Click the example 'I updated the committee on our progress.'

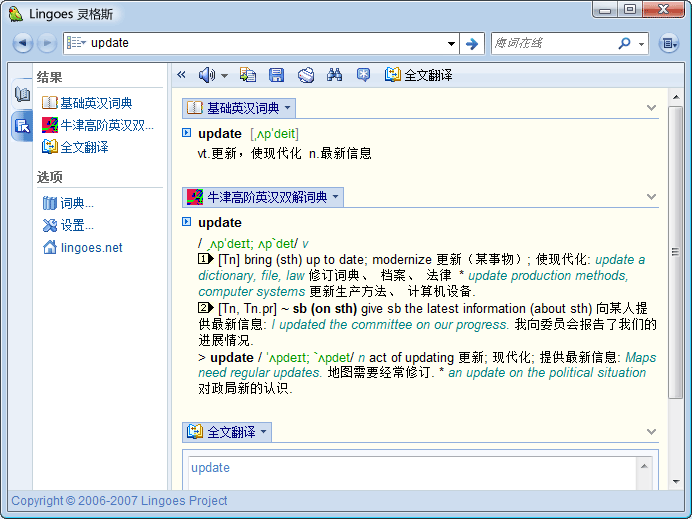tap(390, 324)
